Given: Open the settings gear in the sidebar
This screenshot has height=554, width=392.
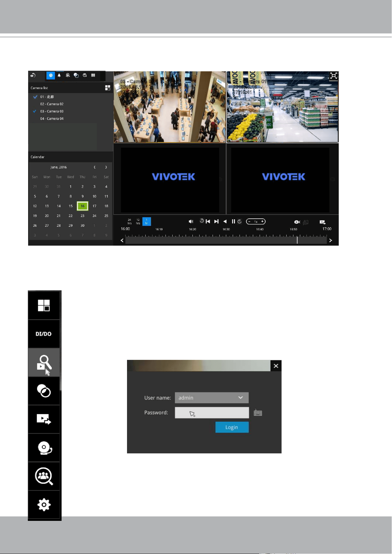Looking at the screenshot, I should [44, 505].
